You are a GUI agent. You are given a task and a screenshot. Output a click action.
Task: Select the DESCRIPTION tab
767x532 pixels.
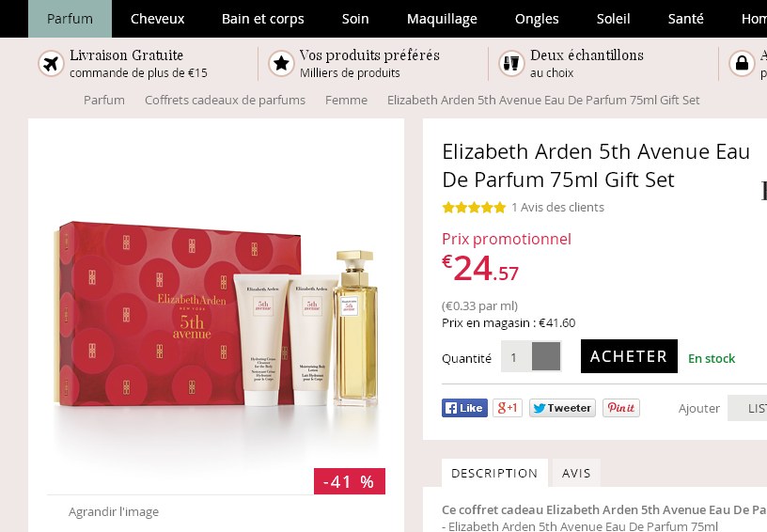click(494, 473)
